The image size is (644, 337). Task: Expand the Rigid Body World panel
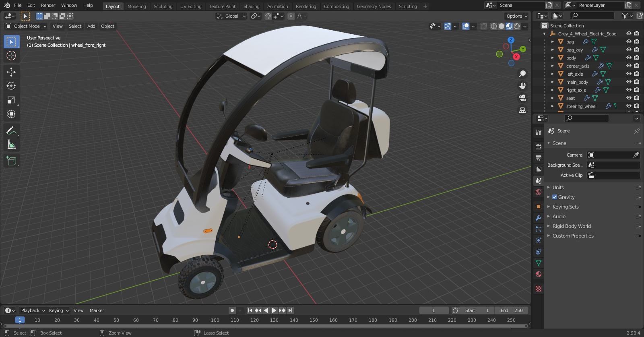pyautogui.click(x=572, y=226)
